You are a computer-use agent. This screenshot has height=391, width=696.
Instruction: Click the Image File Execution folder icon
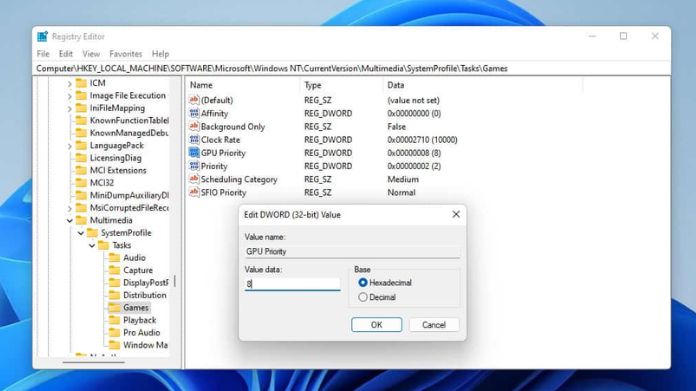click(81, 95)
